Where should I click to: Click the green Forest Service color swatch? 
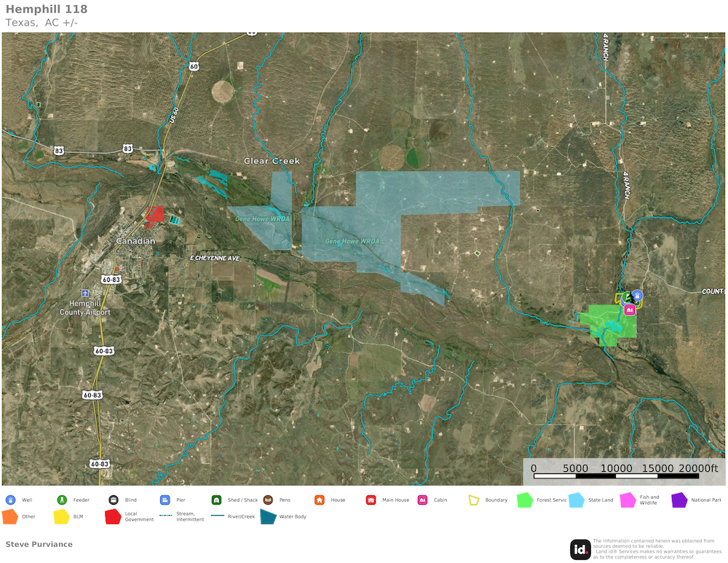point(525,500)
